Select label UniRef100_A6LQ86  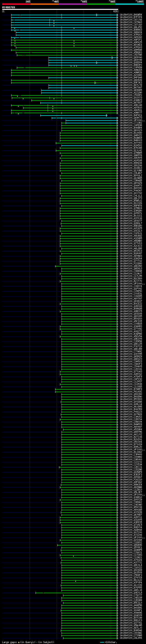point(131,248)
